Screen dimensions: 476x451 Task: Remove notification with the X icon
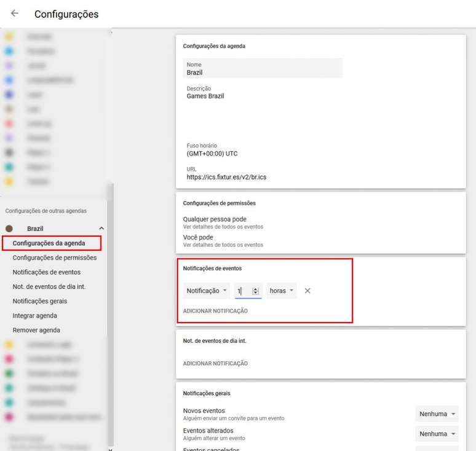tap(307, 291)
